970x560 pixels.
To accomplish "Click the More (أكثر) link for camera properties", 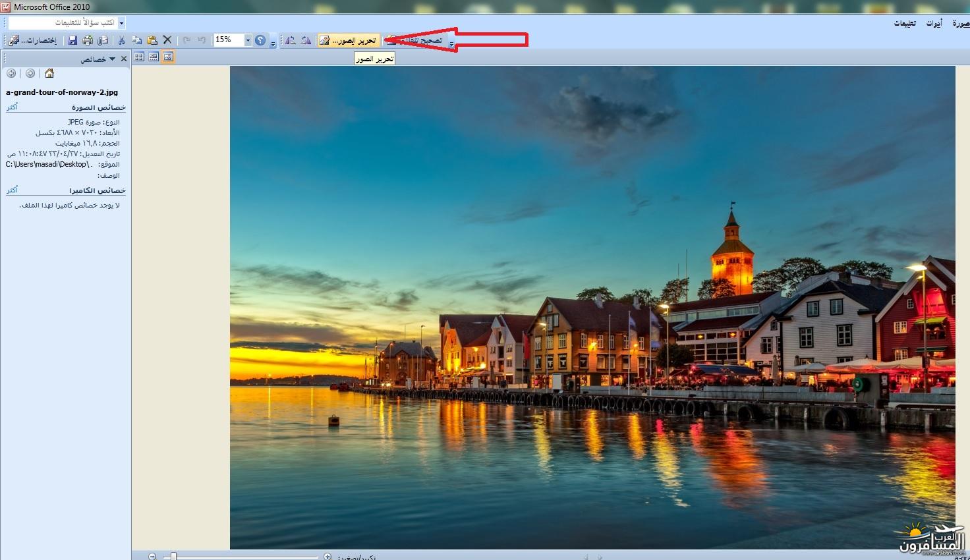I will pos(12,190).
